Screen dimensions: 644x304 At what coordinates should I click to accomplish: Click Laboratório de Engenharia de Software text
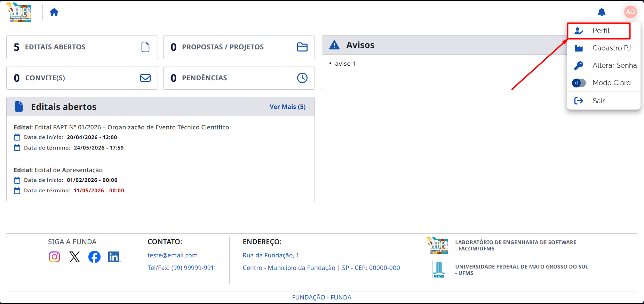point(516,246)
